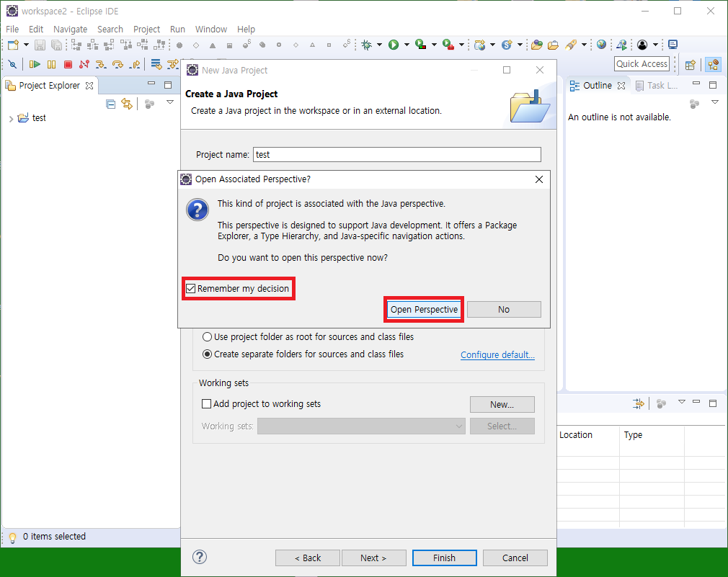The width and height of the screenshot is (728, 577).
Task: Click the Link with Editor icon
Action: point(127,104)
